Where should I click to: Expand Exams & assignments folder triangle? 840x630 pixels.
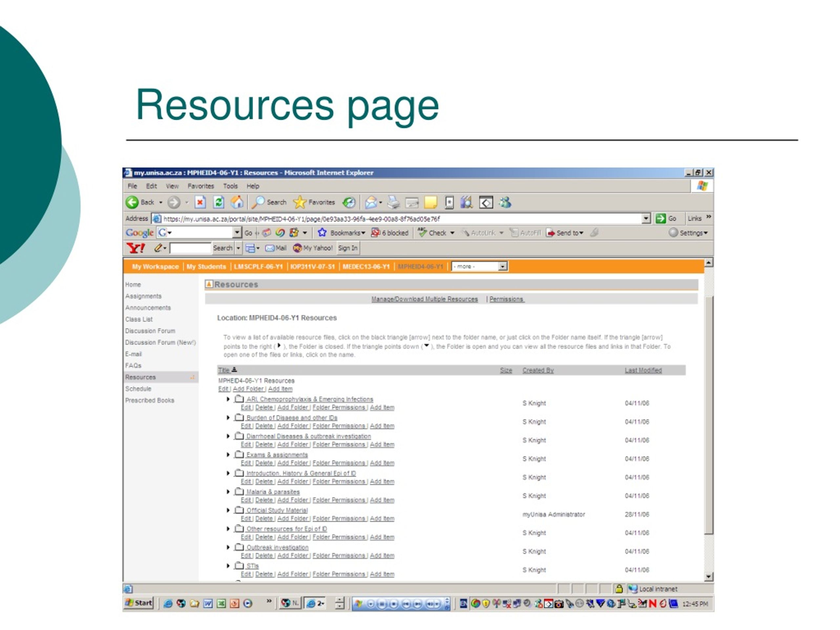pyautogui.click(x=228, y=454)
